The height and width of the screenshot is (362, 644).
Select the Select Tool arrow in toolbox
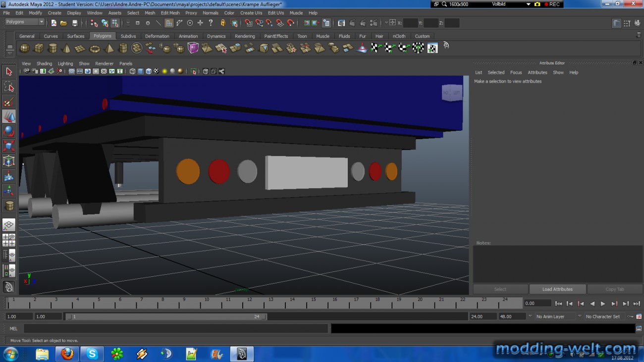pos(9,72)
